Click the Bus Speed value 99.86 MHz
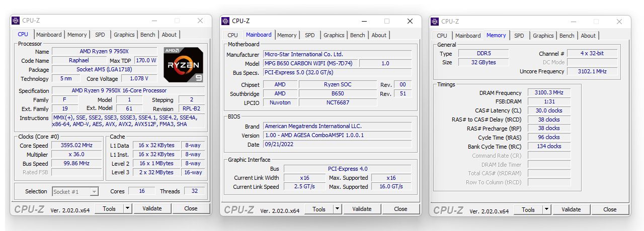Viewport: 644px width, 231px height. click(75, 164)
